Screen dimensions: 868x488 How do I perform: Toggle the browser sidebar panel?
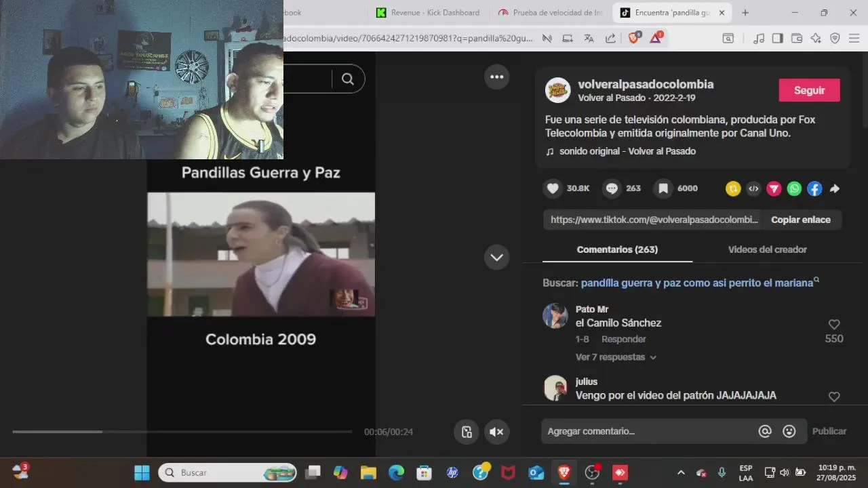(x=778, y=39)
